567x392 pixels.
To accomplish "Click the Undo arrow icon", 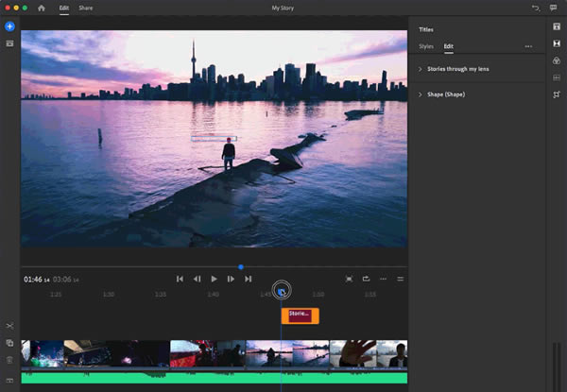I will tap(536, 8).
